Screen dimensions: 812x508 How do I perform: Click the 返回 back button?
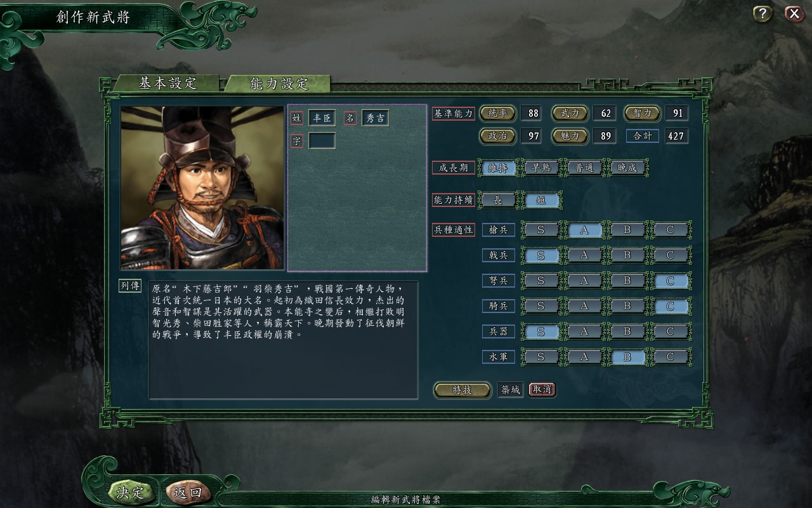(187, 492)
